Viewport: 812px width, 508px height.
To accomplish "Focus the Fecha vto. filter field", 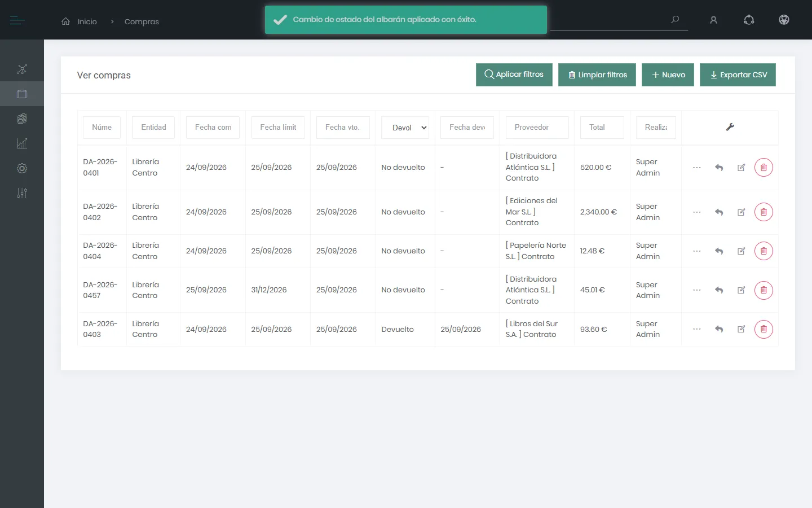I will pyautogui.click(x=343, y=128).
